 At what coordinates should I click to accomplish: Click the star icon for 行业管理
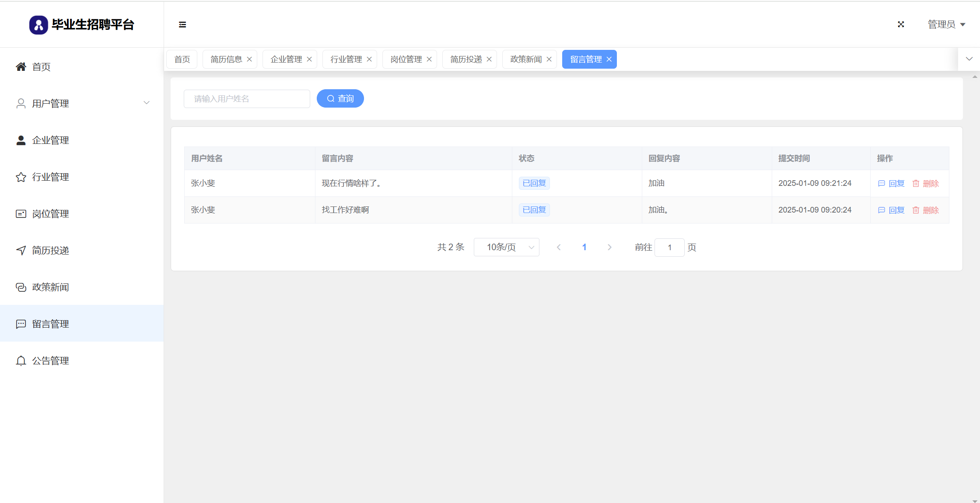point(21,177)
